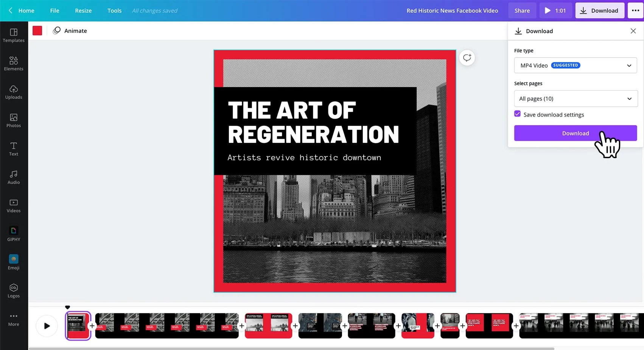Select the Text tool in sidebar
The image size is (644, 350).
coord(14,148)
